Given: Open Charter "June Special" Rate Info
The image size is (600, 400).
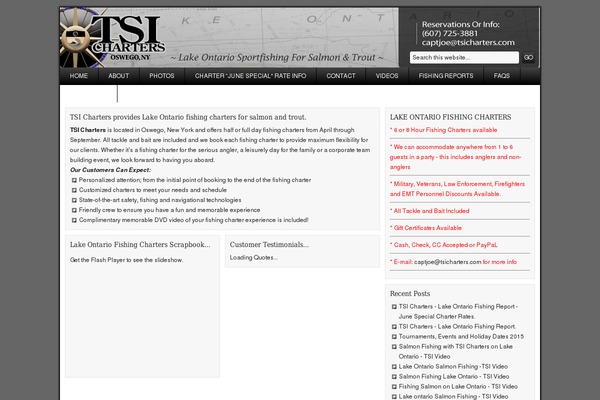Looking at the screenshot, I should tap(251, 76).
